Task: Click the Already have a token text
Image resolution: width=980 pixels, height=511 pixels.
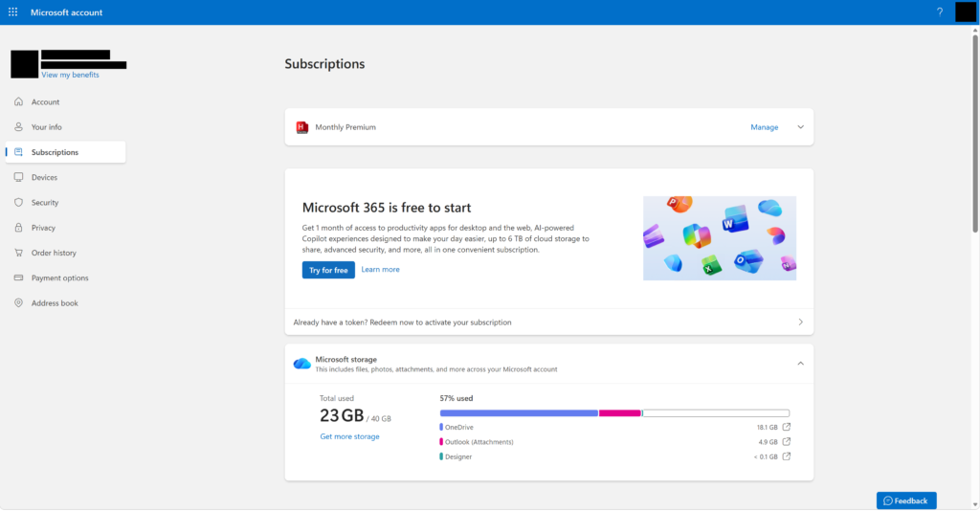Action: tap(403, 322)
